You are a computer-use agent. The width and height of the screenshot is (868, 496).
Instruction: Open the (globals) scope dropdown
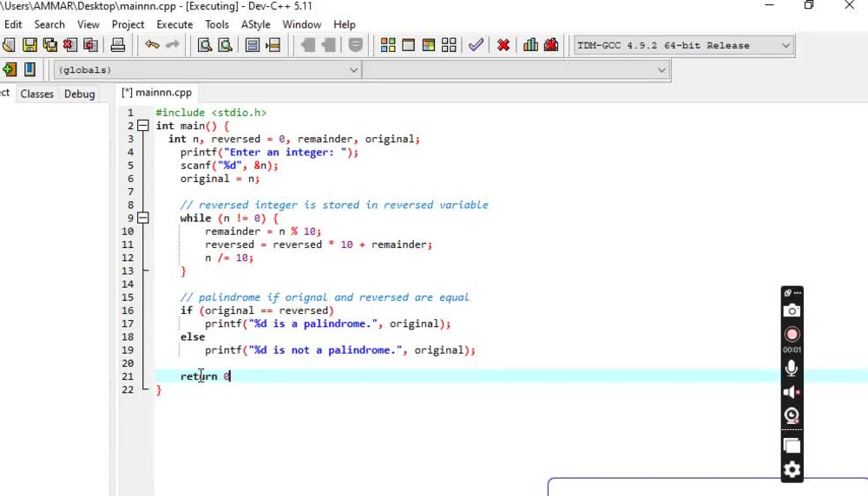pos(207,70)
